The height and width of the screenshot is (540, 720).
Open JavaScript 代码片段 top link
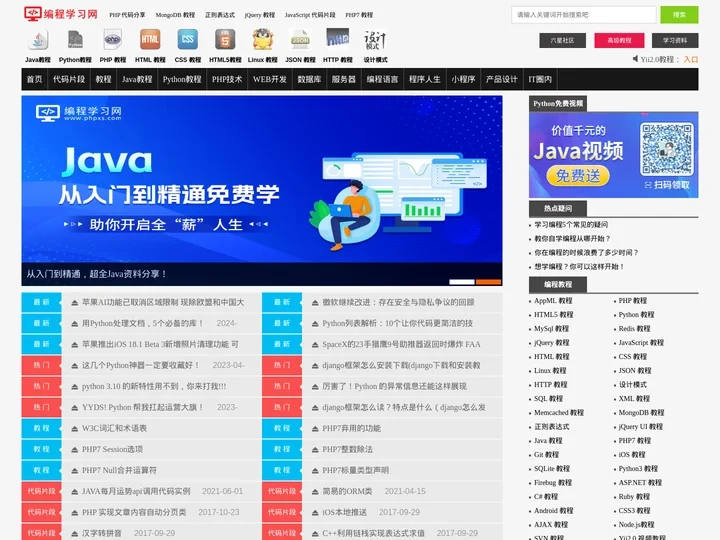[x=310, y=15]
